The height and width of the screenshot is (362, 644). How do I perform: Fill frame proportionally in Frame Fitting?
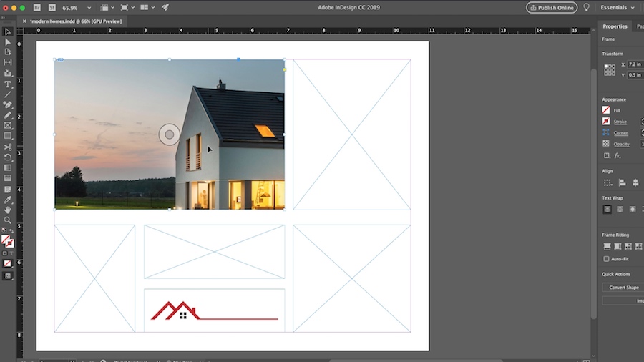click(607, 246)
